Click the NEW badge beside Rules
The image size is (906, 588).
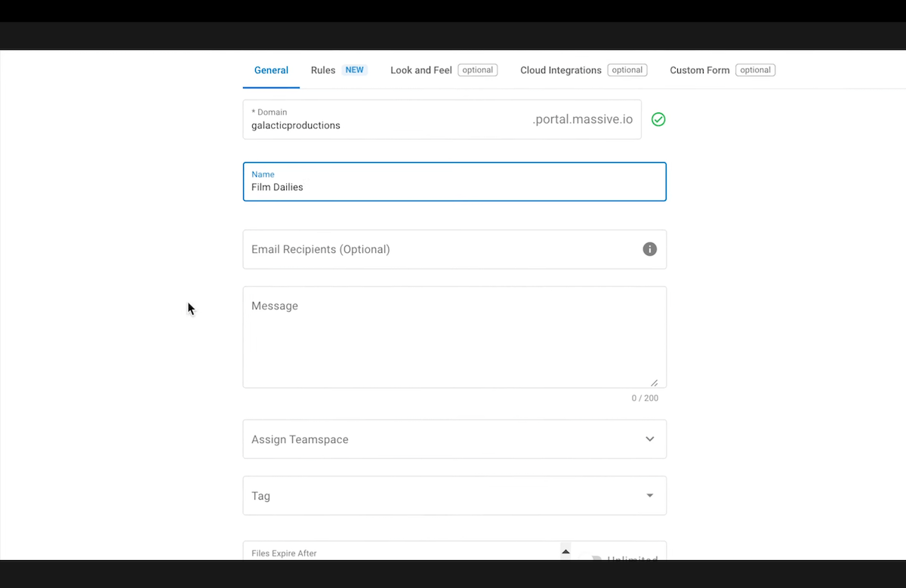point(355,70)
